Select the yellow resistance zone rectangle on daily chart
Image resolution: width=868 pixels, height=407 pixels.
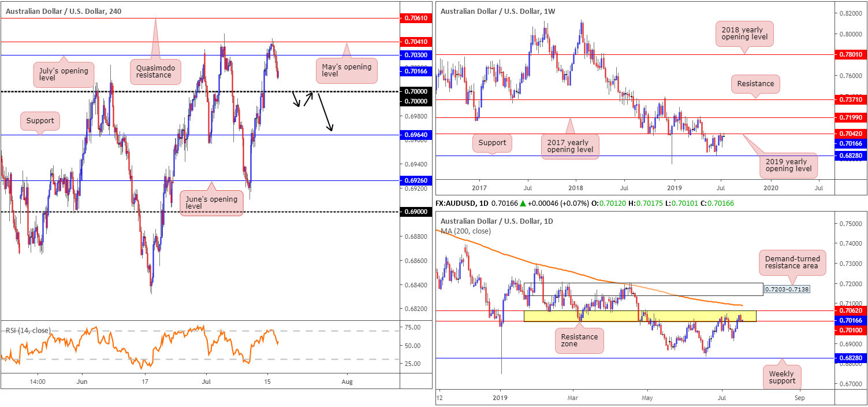pos(639,316)
